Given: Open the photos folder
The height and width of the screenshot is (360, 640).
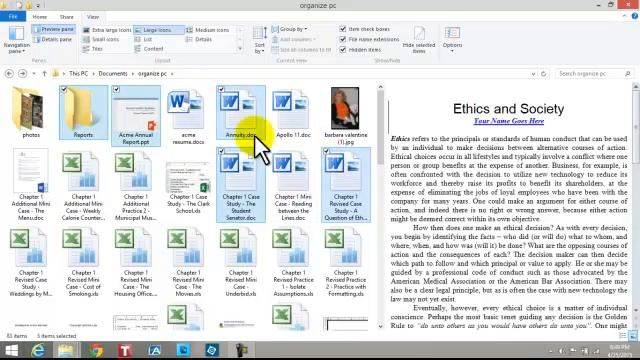Looking at the screenshot, I should click(31, 112).
